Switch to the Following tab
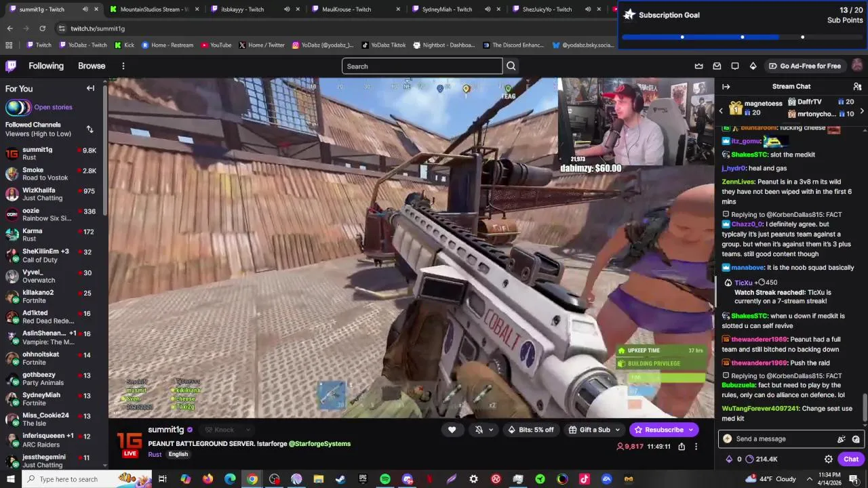The height and width of the screenshot is (488, 868). pos(46,66)
